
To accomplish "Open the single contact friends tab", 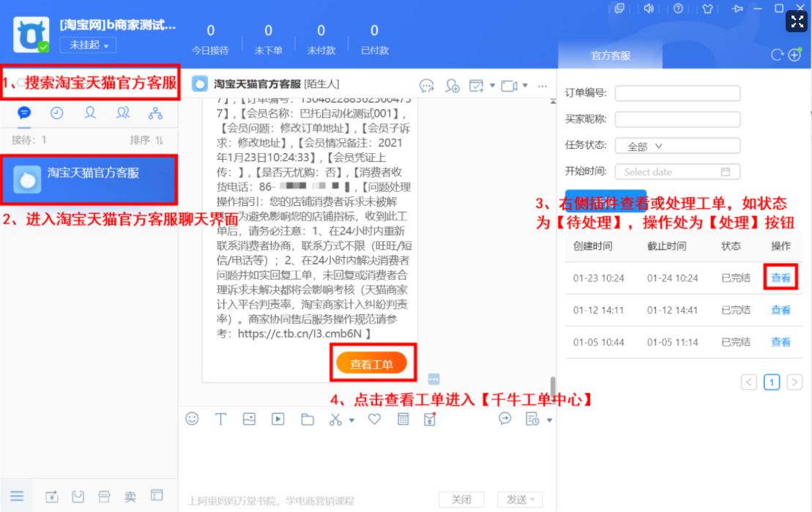I will click(90, 113).
